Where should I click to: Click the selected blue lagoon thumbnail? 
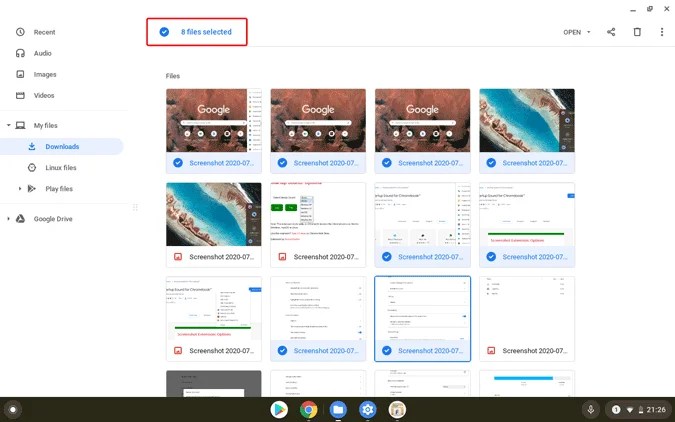pos(527,120)
